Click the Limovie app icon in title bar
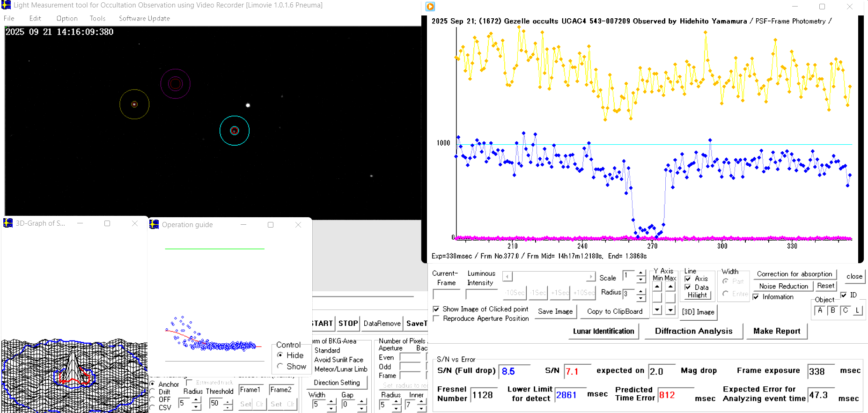868x413 pixels. [6, 5]
